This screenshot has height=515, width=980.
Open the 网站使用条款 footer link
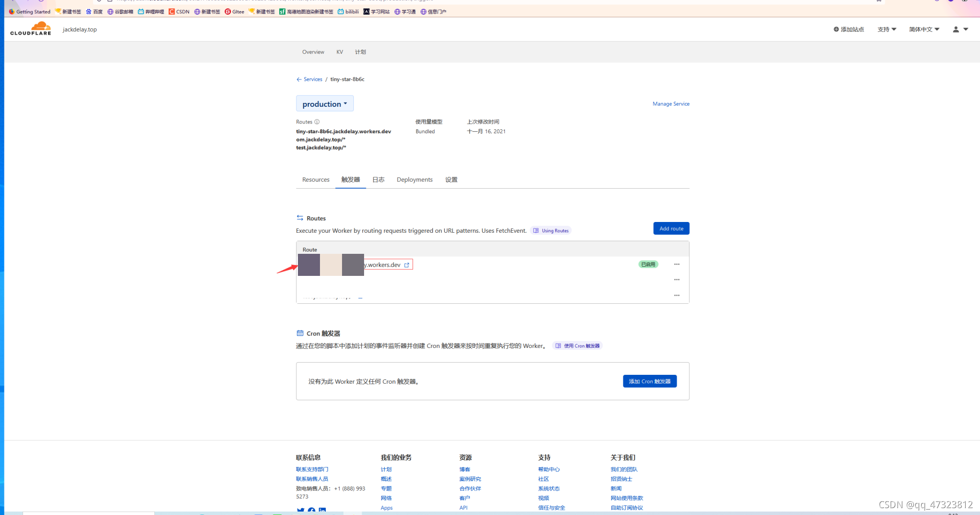tap(627, 498)
